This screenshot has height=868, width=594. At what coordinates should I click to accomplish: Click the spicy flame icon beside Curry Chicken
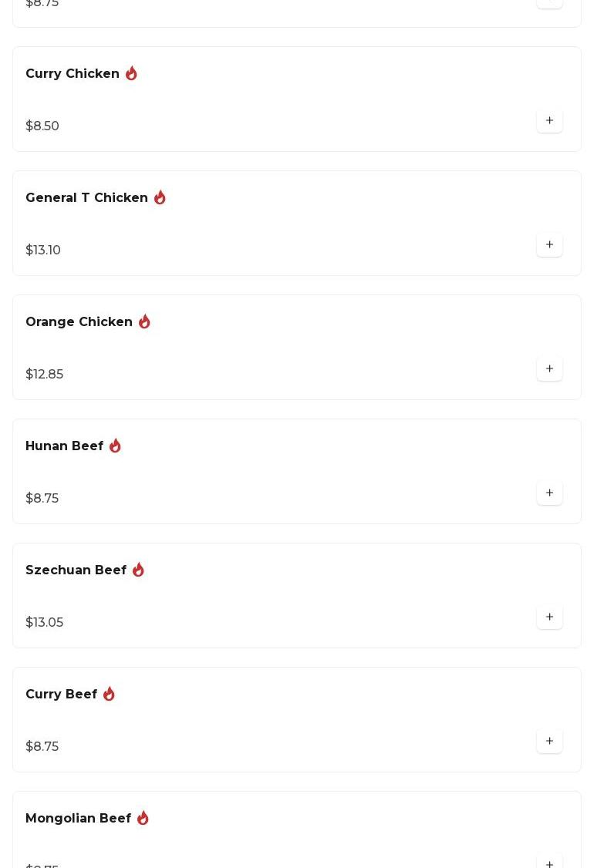pyautogui.click(x=131, y=74)
